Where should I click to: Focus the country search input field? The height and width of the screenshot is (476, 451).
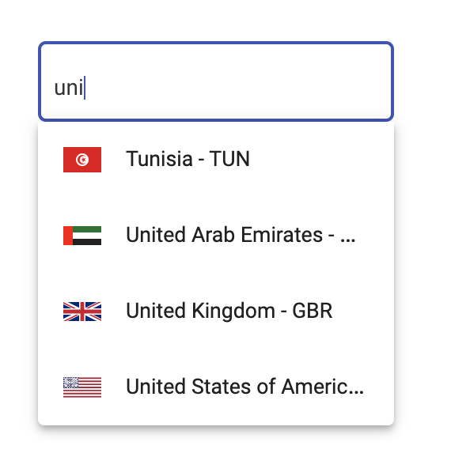tap(216, 81)
